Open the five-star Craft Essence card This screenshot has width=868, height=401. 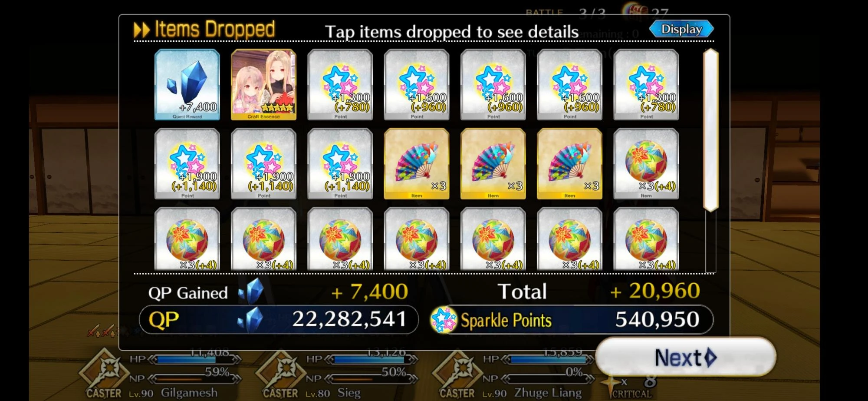263,85
